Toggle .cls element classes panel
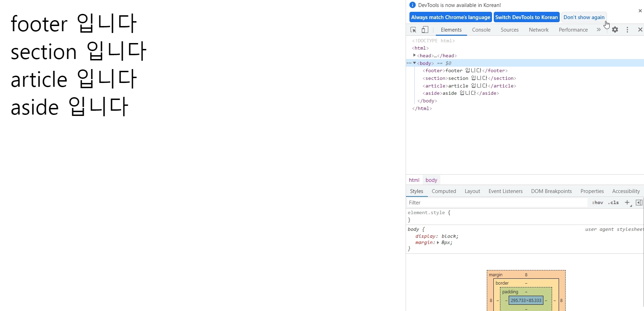 613,203
